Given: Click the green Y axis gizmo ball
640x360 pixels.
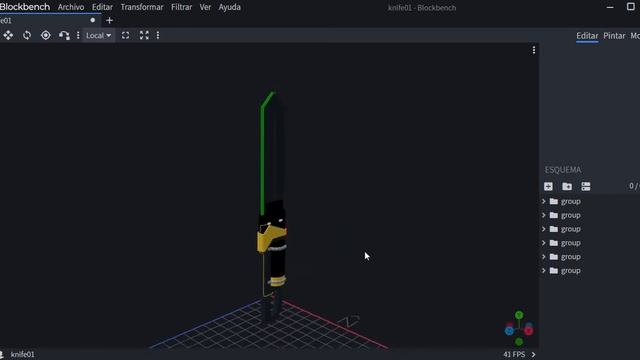Looking at the screenshot, I should coord(519,315).
